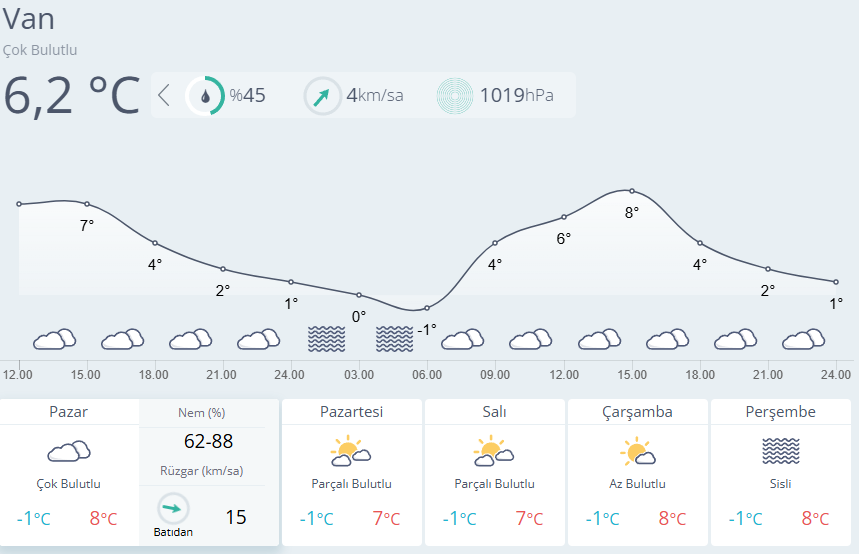Click Perşembe fog weather icon
Viewport: 859px width, 554px height.
click(780, 451)
